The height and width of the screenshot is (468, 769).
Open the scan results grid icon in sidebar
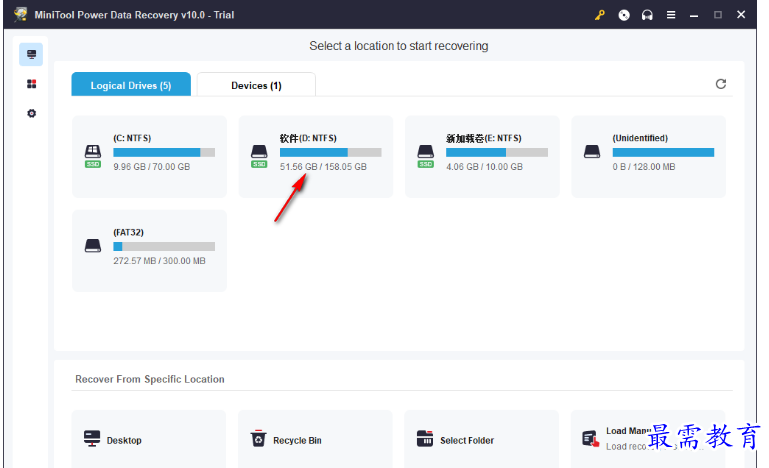[31, 84]
